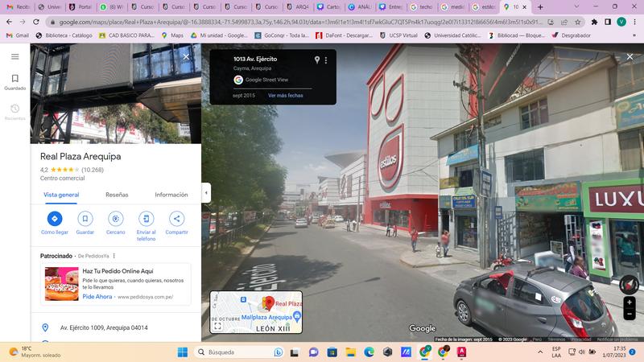The image size is (644, 362).
Task: Open Biblioteca - Catálogo bookmark
Action: (x=64, y=35)
